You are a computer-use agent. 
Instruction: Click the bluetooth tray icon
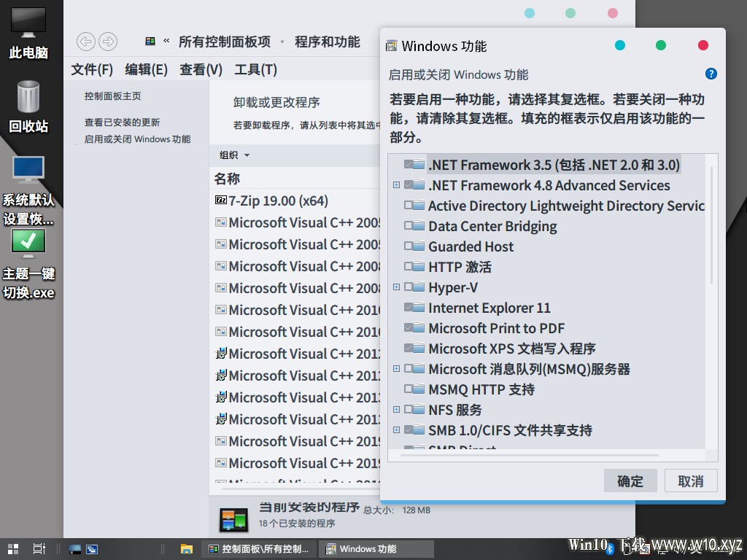(x=611, y=551)
